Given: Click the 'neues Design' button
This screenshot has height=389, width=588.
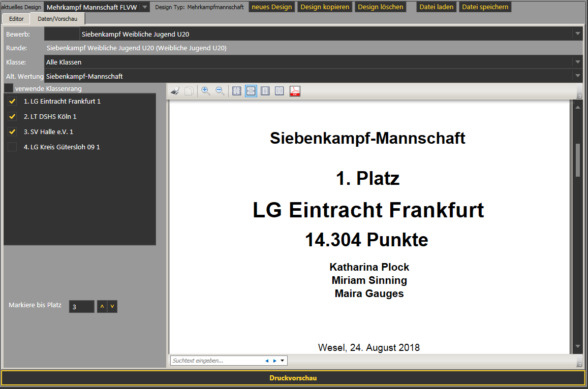Looking at the screenshot, I should tap(272, 7).
